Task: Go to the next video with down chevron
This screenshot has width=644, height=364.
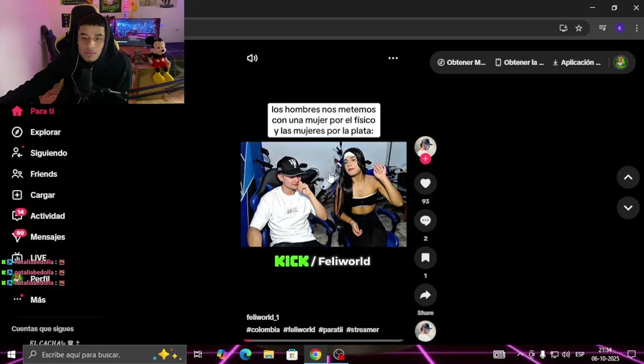Action: tap(628, 208)
